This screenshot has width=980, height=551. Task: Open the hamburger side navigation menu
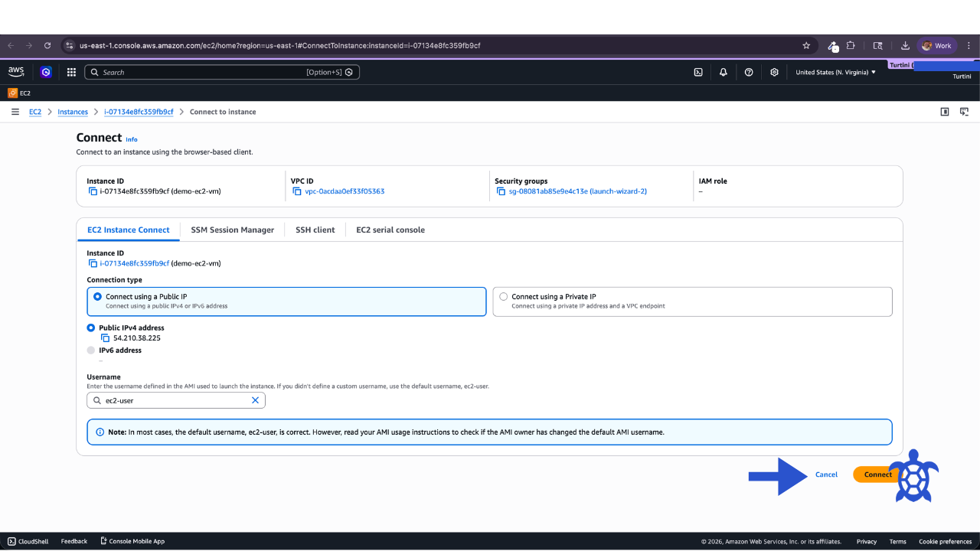(15, 112)
